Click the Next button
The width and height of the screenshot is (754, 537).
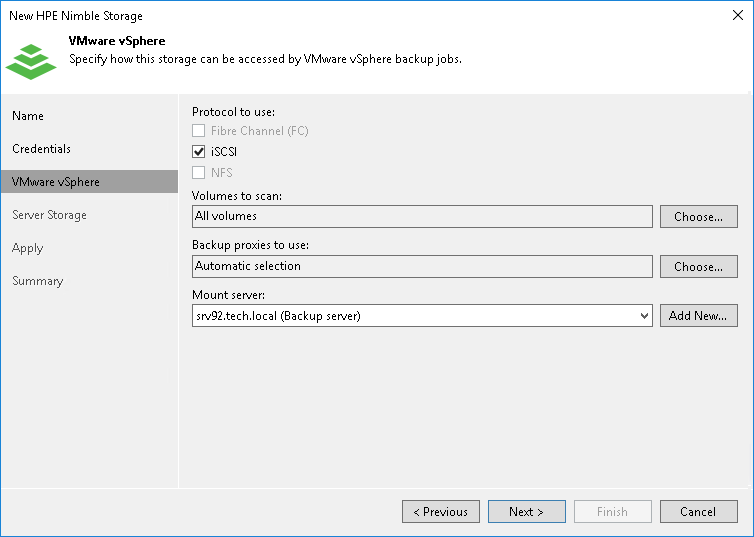click(x=526, y=512)
